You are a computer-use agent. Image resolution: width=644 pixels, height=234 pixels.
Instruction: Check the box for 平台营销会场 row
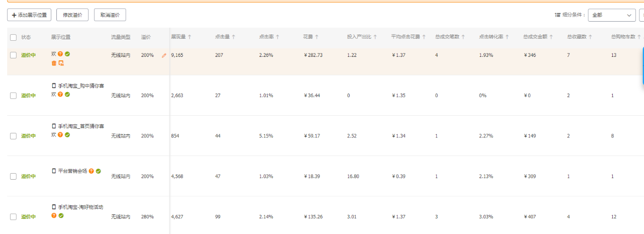click(x=14, y=176)
